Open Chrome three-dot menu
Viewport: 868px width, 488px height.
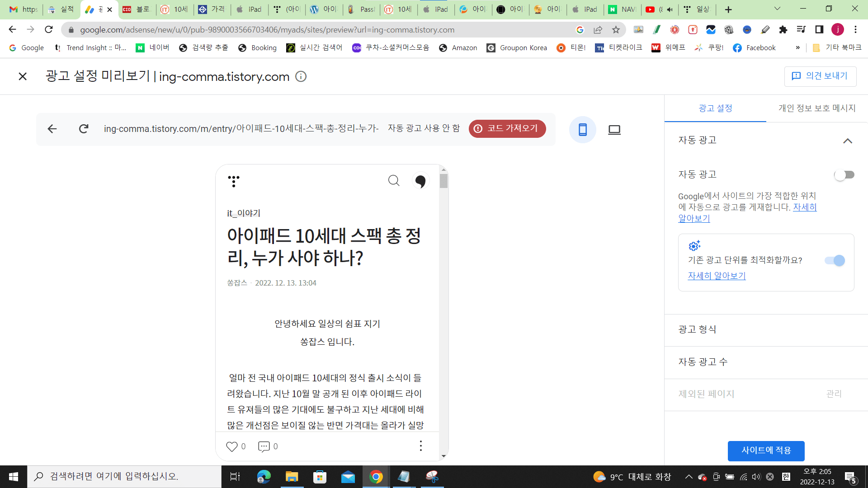(x=855, y=30)
